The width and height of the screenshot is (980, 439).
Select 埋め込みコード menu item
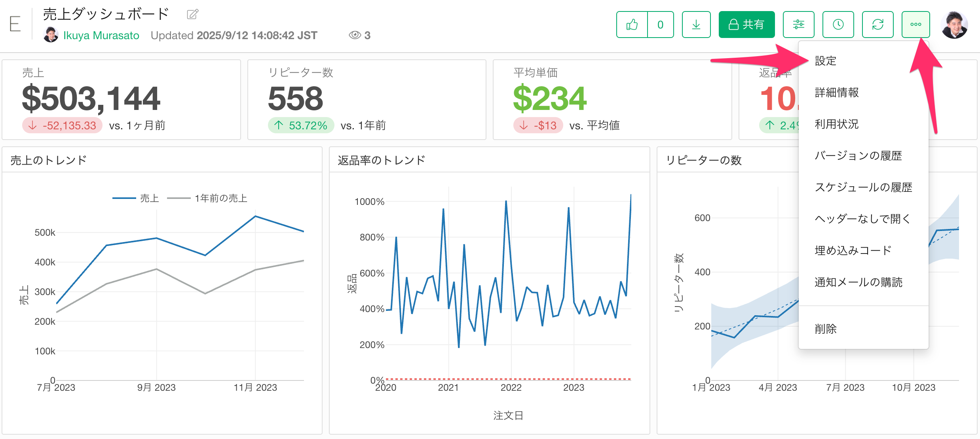(x=853, y=250)
